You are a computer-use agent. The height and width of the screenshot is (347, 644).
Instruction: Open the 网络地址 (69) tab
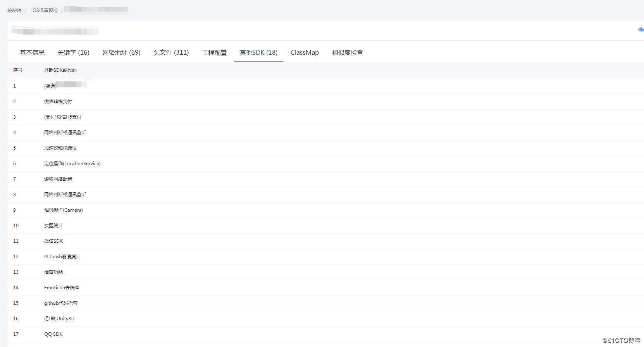(x=121, y=52)
